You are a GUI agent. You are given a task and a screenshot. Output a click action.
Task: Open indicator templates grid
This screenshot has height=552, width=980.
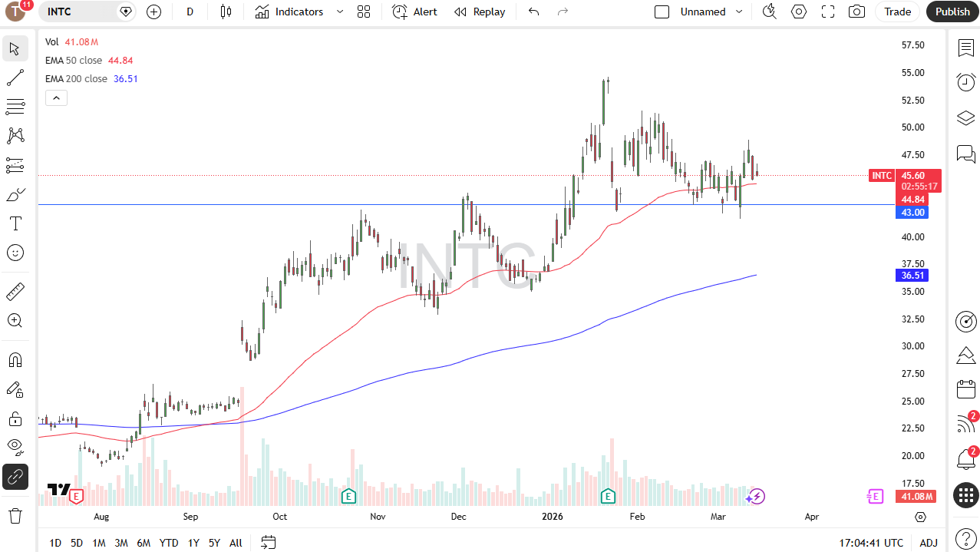[x=364, y=12]
